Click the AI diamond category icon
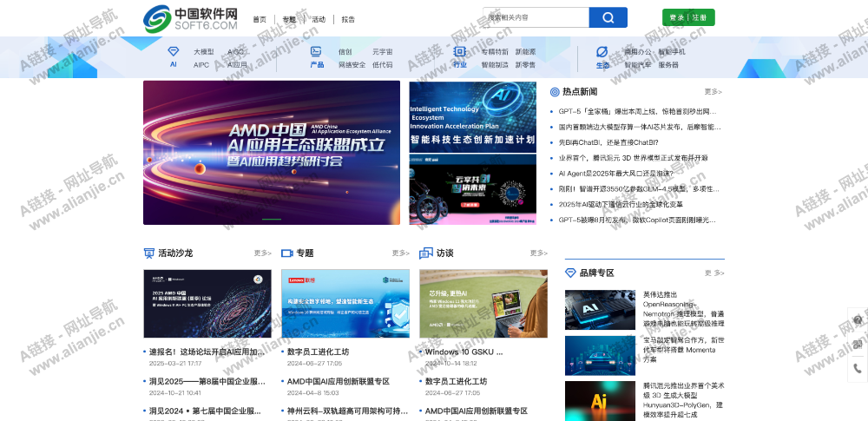The image size is (868, 421). (174, 51)
